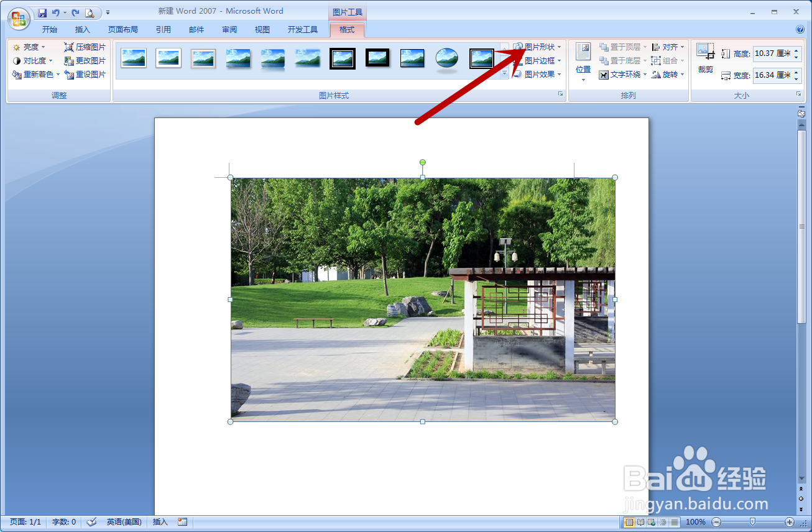Apply the thick black frame picture style

(x=377, y=58)
